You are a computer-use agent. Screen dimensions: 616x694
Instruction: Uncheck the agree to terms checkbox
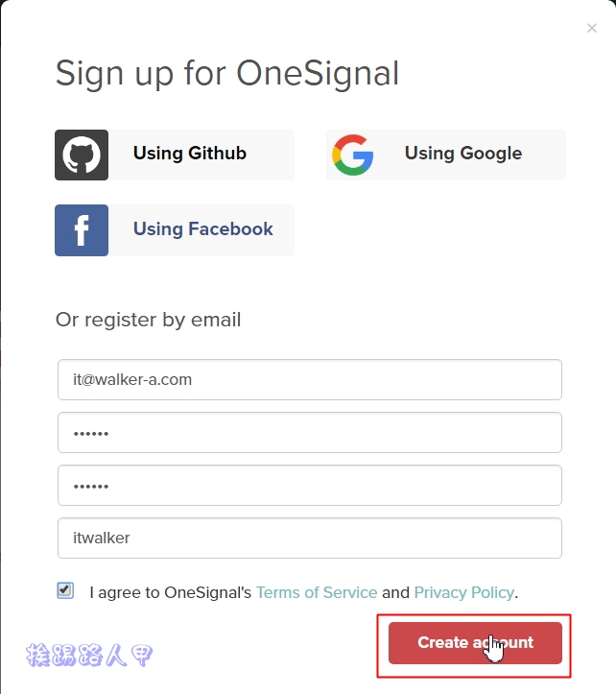point(65,590)
